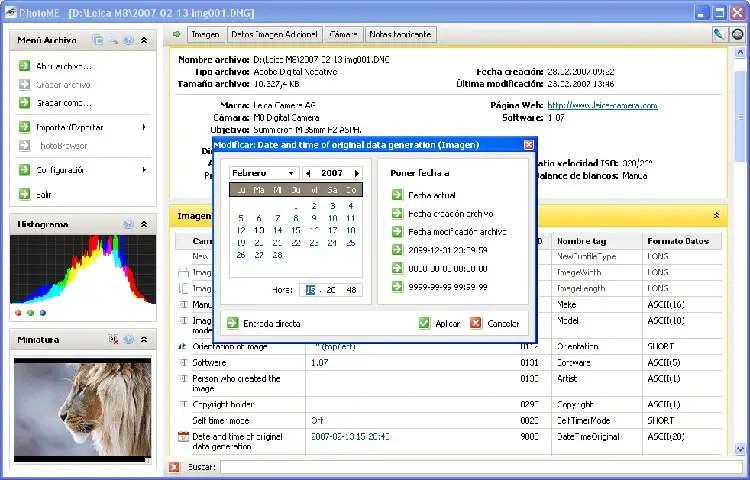The height and width of the screenshot is (480, 750).
Task: Click the copy icon in Menú Archivo header
Action: click(98, 40)
